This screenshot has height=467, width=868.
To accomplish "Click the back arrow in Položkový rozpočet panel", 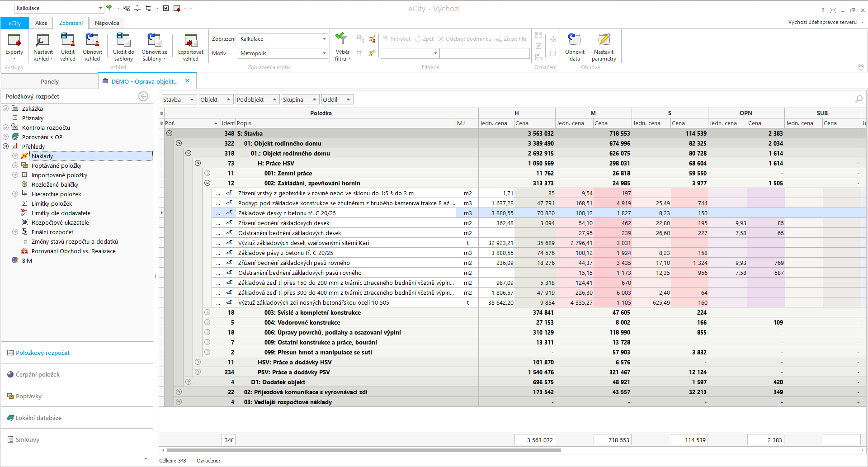I will (x=143, y=96).
